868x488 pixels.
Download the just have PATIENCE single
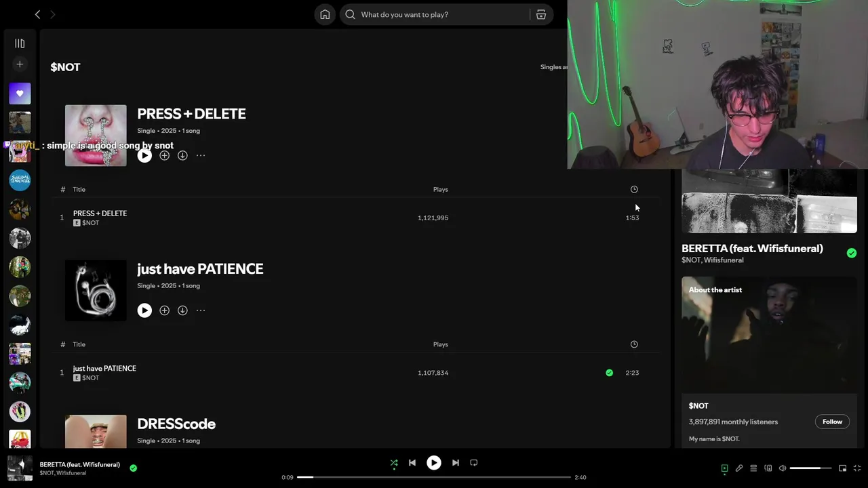182,310
